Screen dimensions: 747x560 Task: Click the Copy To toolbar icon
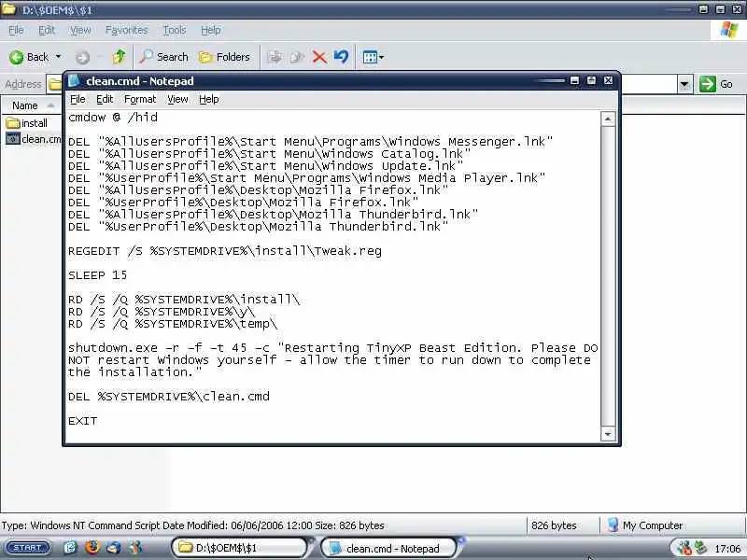297,57
